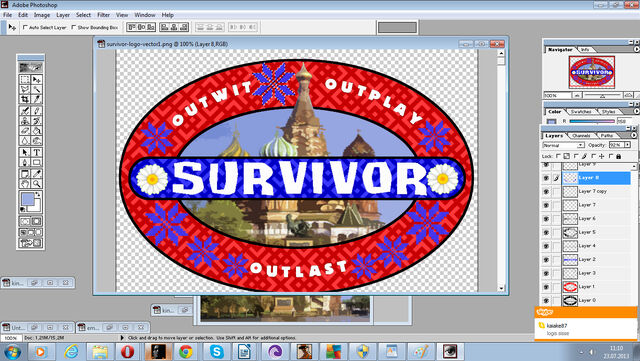Select Layer 7 copy in Layers palette
This screenshot has height=361, width=640.
(596, 192)
